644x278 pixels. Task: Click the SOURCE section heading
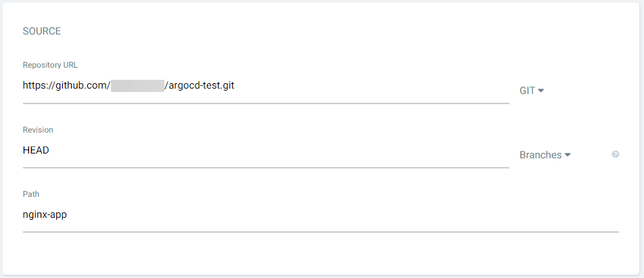tap(42, 31)
